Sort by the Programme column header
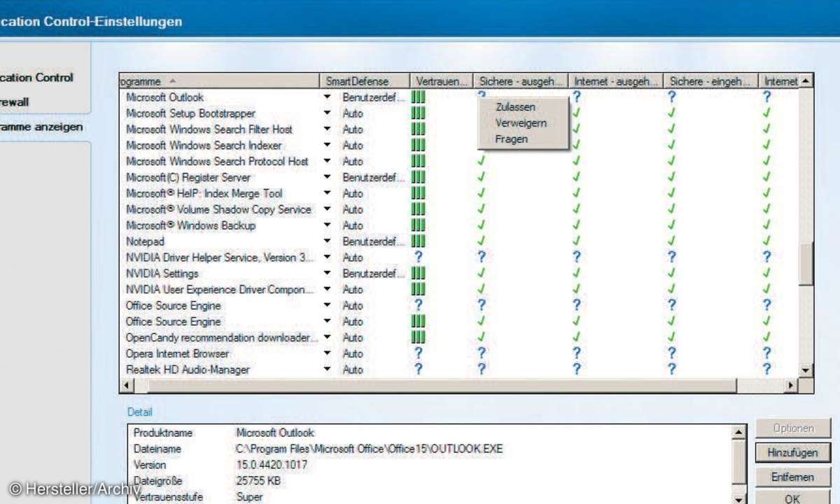 coord(219,81)
